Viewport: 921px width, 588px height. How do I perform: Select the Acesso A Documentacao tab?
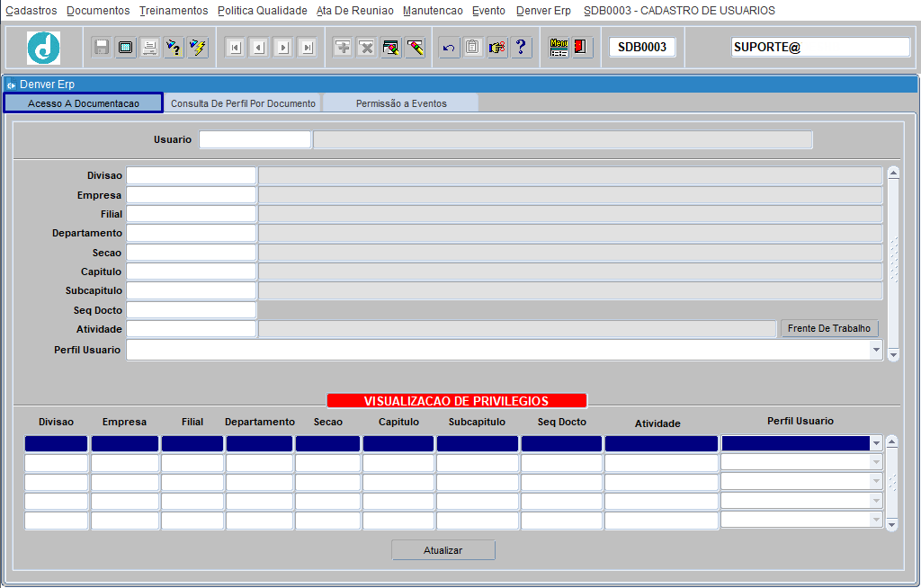coord(84,102)
